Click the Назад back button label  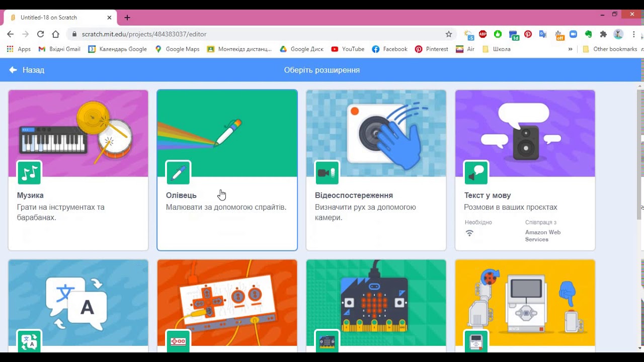[x=33, y=70]
